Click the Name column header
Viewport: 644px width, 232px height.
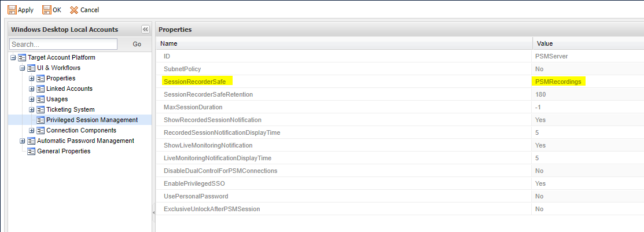pos(169,43)
